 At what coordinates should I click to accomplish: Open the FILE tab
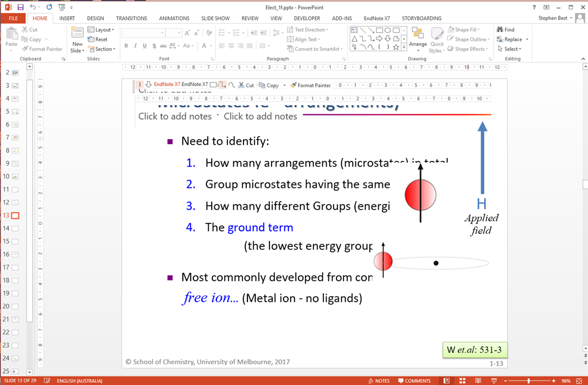click(13, 18)
